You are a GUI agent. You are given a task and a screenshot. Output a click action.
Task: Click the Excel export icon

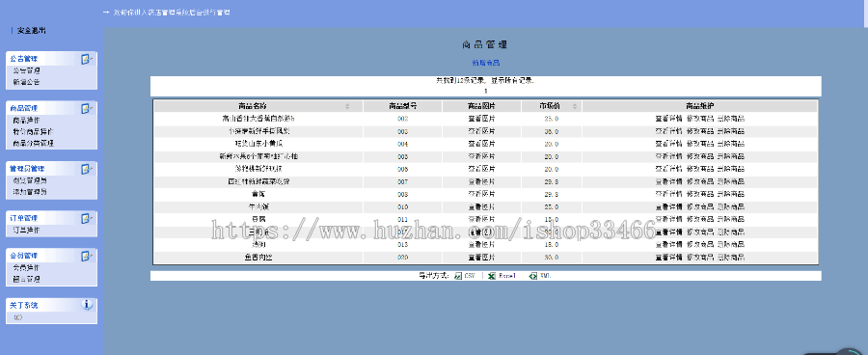(491, 275)
